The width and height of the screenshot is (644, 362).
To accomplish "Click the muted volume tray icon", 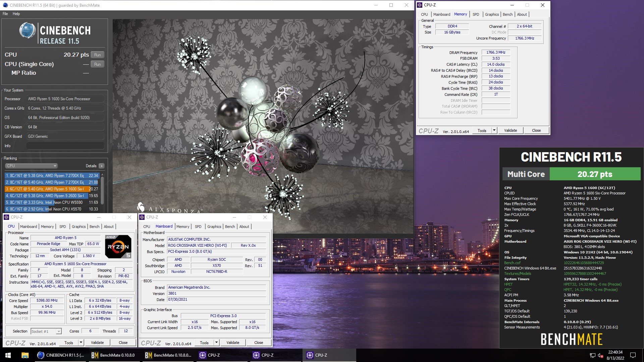I will tap(600, 355).
